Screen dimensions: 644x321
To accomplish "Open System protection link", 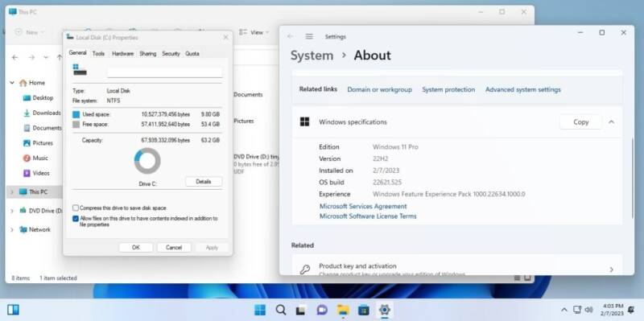I will [448, 89].
